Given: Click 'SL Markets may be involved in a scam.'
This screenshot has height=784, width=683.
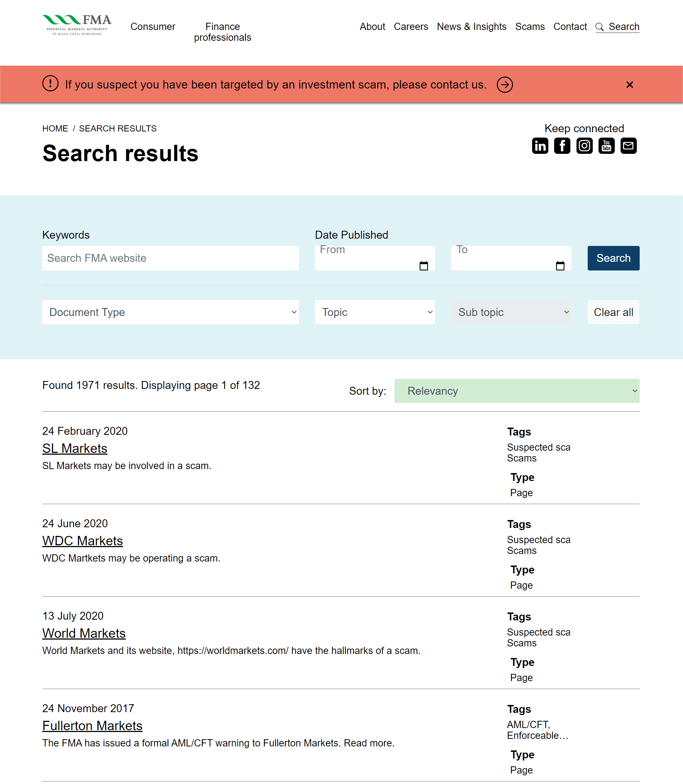Looking at the screenshot, I should click(x=127, y=465).
